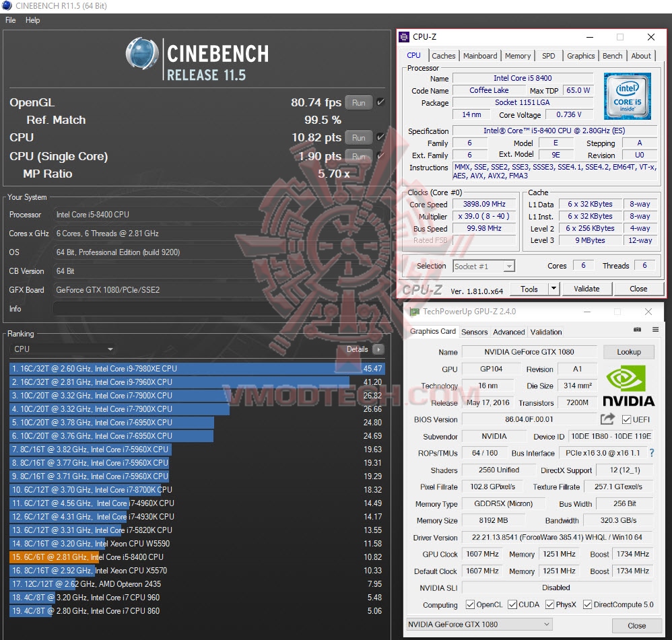Click the Driver Version value in GPU-Z
The width and height of the screenshot is (672, 640).
click(557, 537)
